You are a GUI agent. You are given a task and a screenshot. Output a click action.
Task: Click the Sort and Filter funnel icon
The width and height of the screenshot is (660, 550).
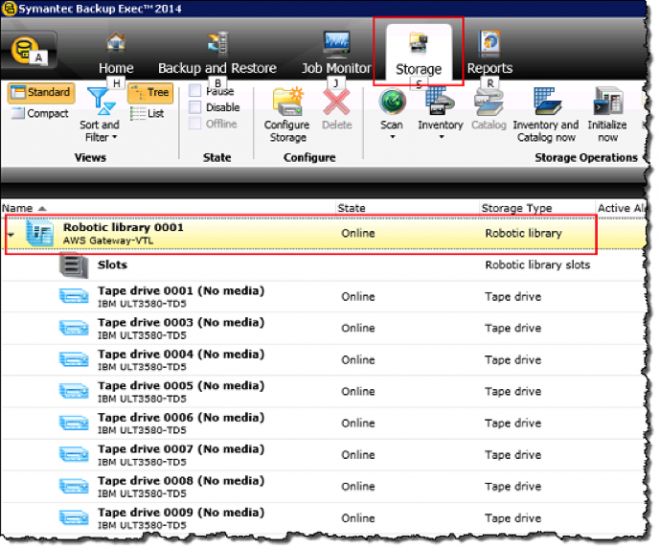click(x=101, y=101)
